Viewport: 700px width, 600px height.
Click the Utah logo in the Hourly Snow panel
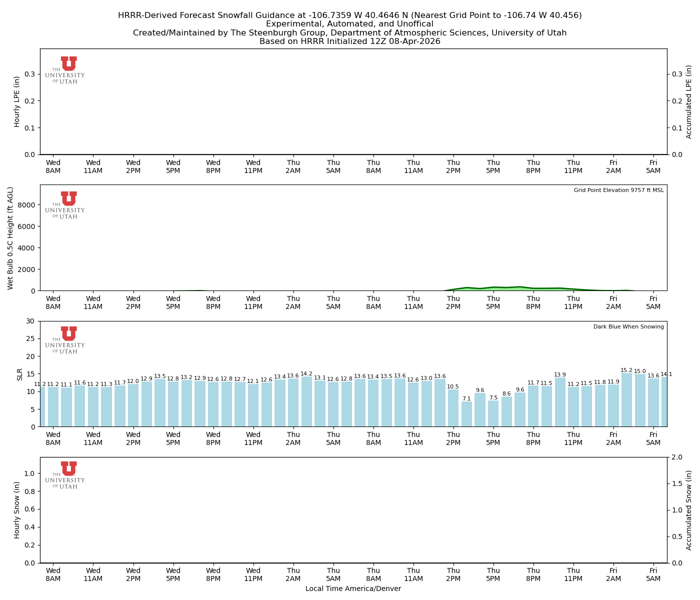[65, 475]
